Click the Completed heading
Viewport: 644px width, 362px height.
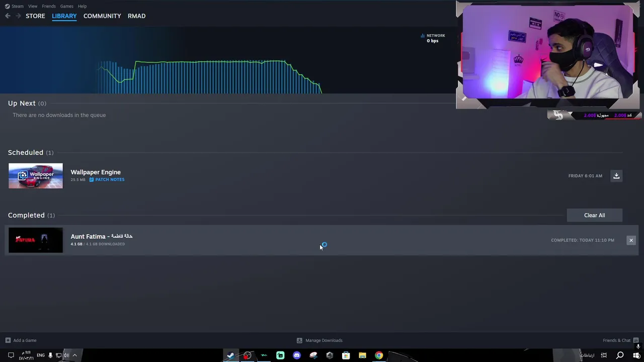click(x=26, y=215)
